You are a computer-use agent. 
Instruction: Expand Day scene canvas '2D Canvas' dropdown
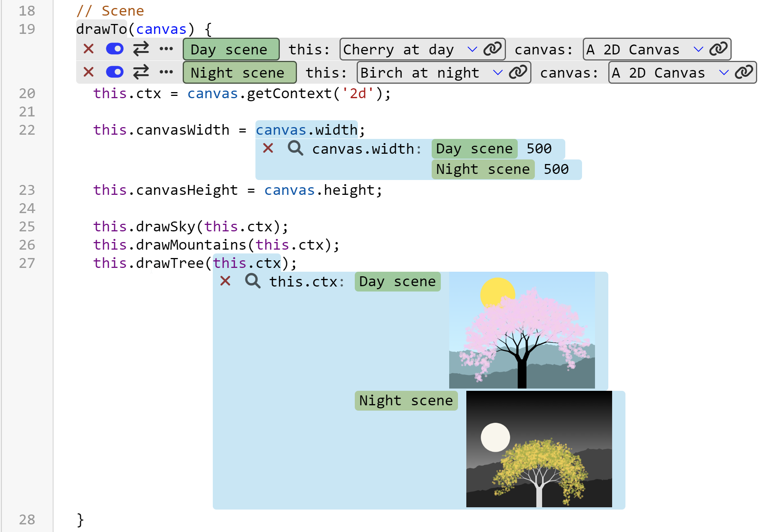click(x=698, y=49)
